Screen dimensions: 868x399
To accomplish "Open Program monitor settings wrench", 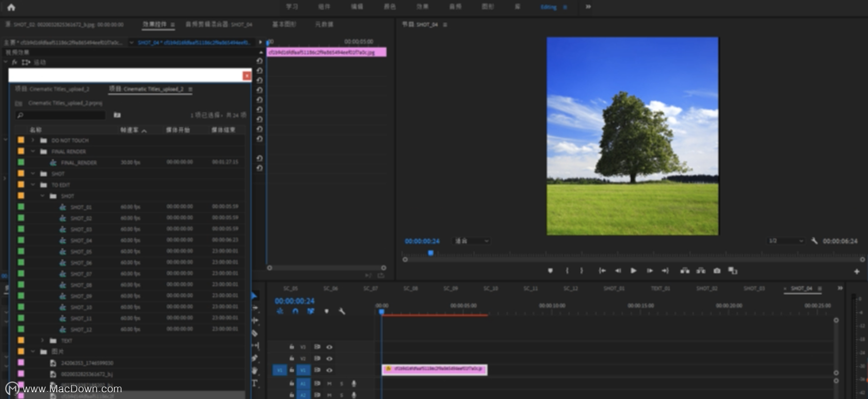I will click(x=814, y=241).
